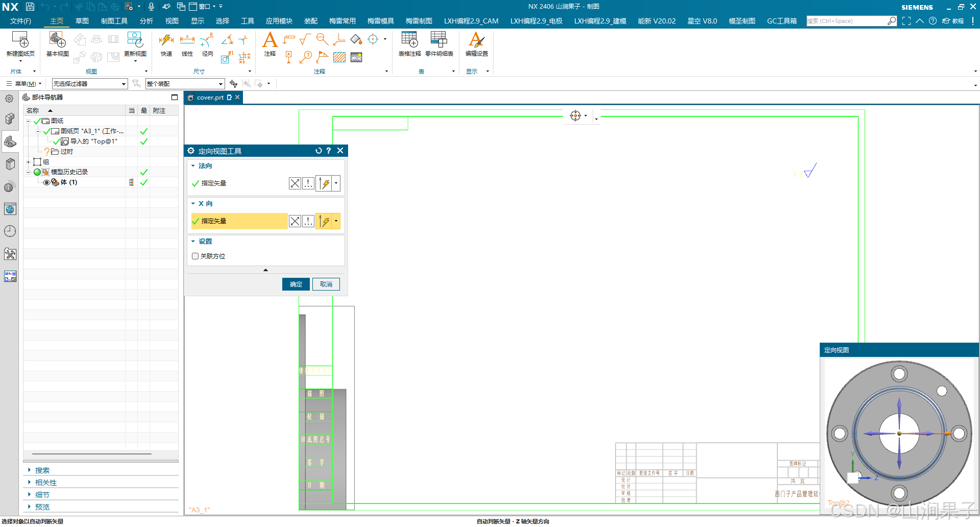Image resolution: width=980 pixels, height=527 pixels.
Task: Tick the 关联方位 checkbox
Action: click(x=195, y=256)
